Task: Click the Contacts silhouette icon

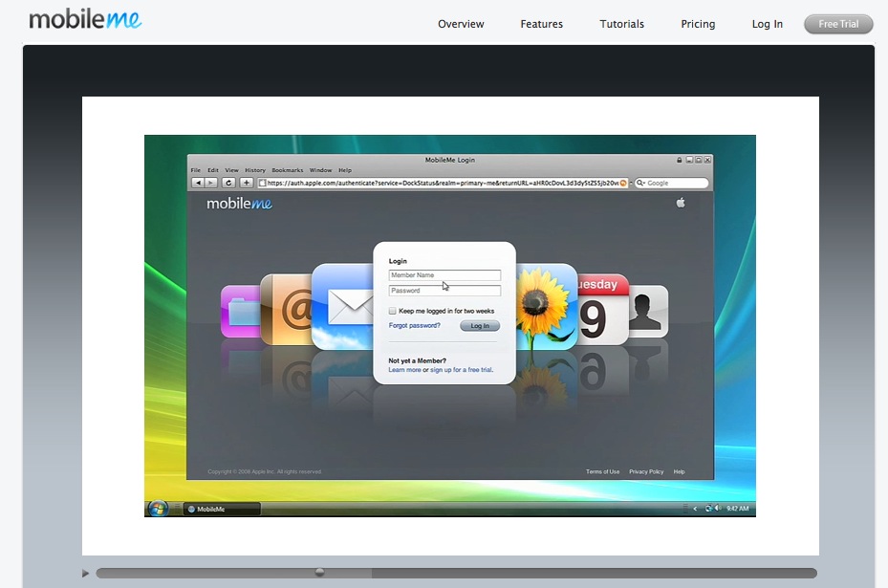Action: [x=648, y=312]
